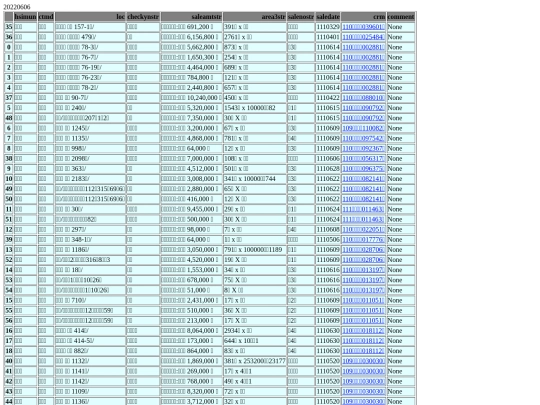Select the amount cell showing 4,464,000
The height and width of the screenshot is (405, 540).
pos(191,67)
